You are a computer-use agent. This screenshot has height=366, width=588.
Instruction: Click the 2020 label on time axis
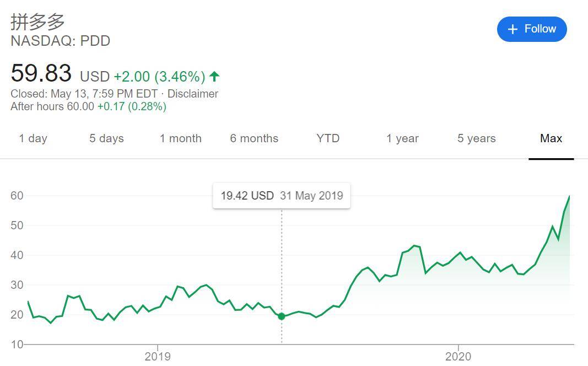pyautogui.click(x=458, y=356)
